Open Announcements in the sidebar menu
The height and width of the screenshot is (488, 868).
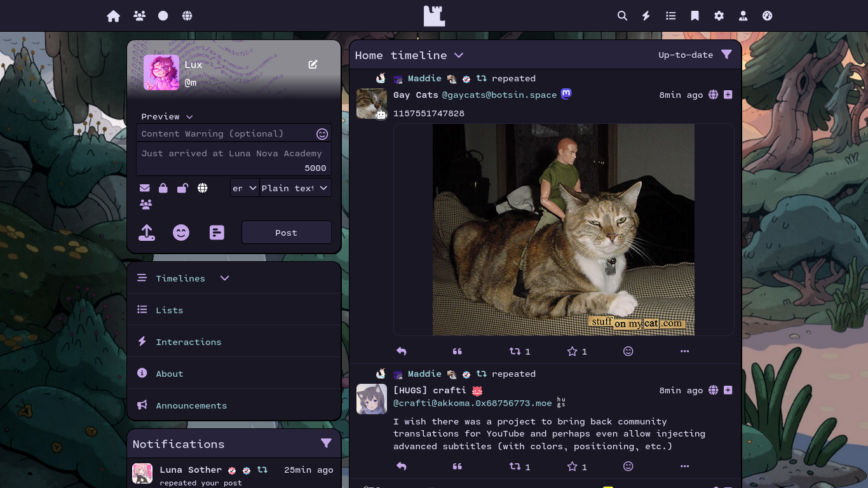click(x=191, y=405)
